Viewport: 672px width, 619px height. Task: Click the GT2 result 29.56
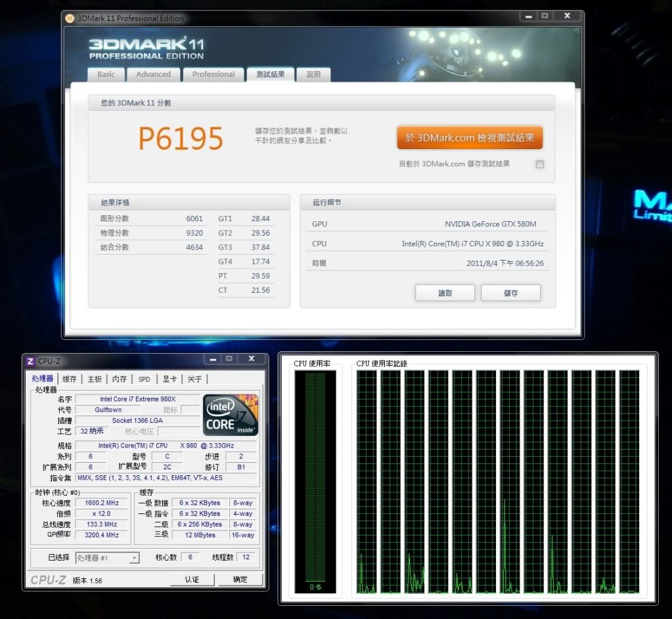click(x=261, y=233)
